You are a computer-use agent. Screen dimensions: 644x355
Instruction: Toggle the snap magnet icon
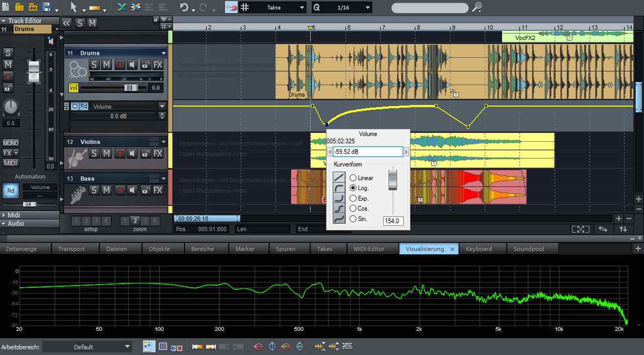(x=231, y=7)
